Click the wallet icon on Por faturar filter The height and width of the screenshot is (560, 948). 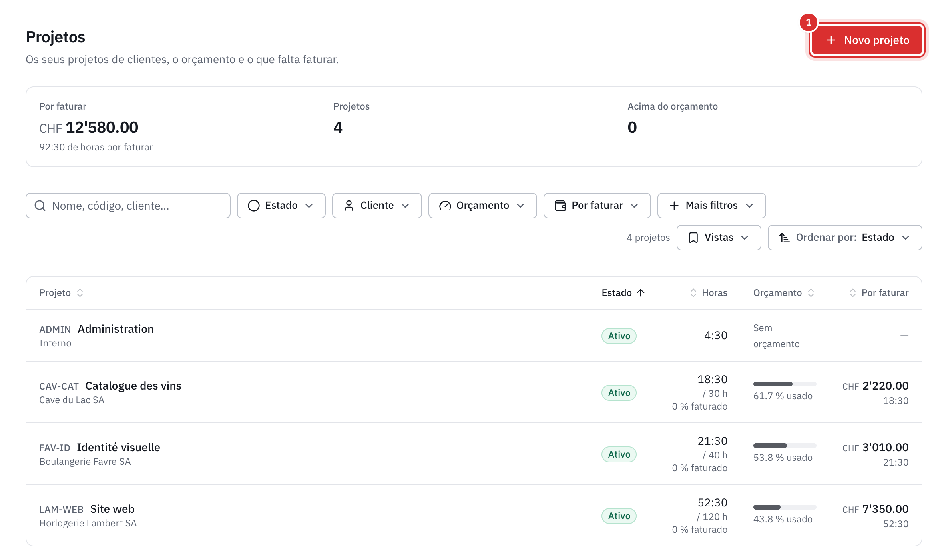pyautogui.click(x=560, y=206)
